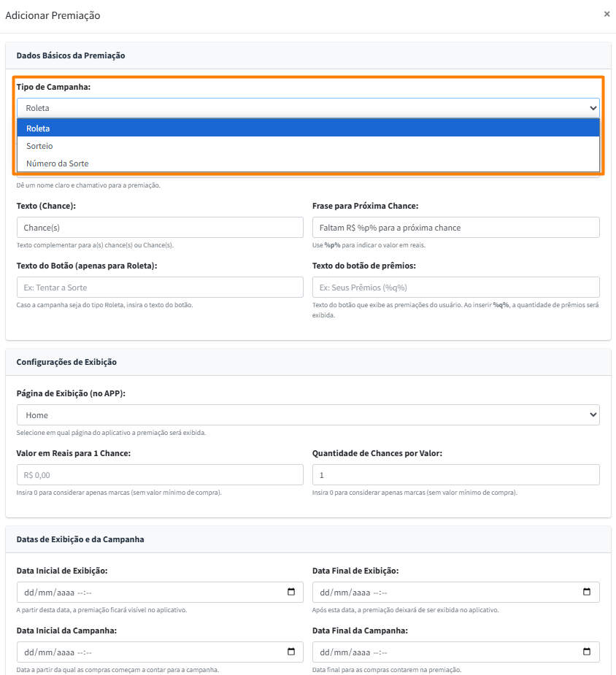Focus the Data Final da Campanha date field
The width and height of the screenshot is (616, 675).
[442, 652]
